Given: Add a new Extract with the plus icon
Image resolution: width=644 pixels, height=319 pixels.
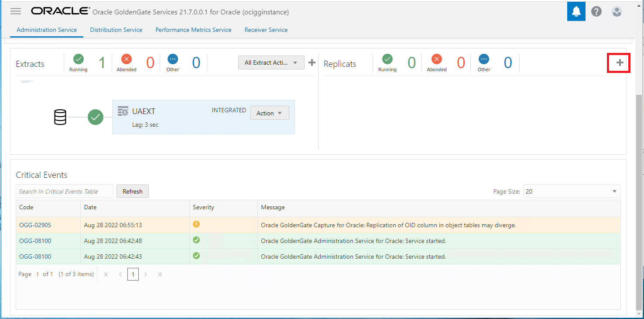Looking at the screenshot, I should (312, 62).
